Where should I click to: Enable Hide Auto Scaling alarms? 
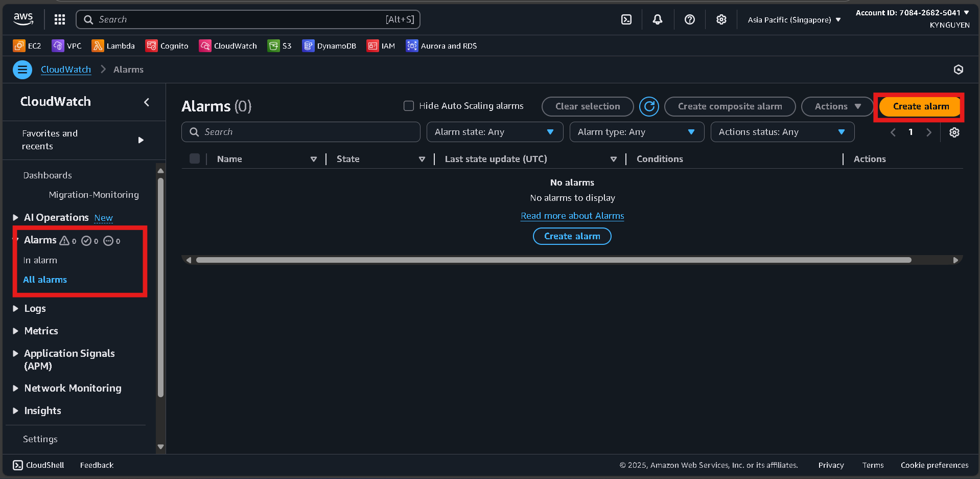(408, 106)
